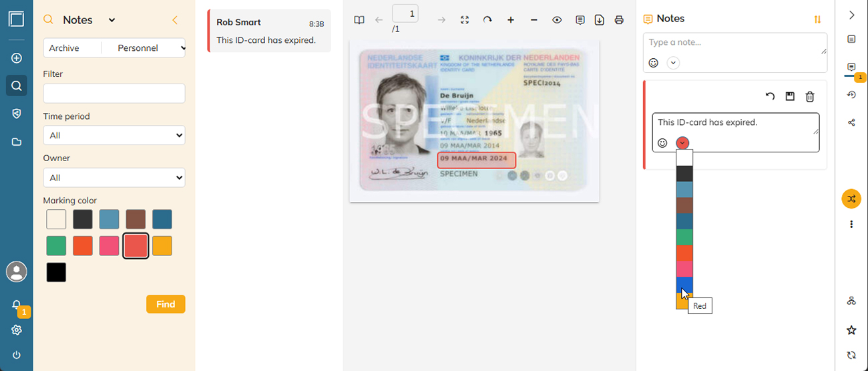Collapse the Notes search panel arrow
This screenshot has height=371, width=868.
tap(175, 20)
